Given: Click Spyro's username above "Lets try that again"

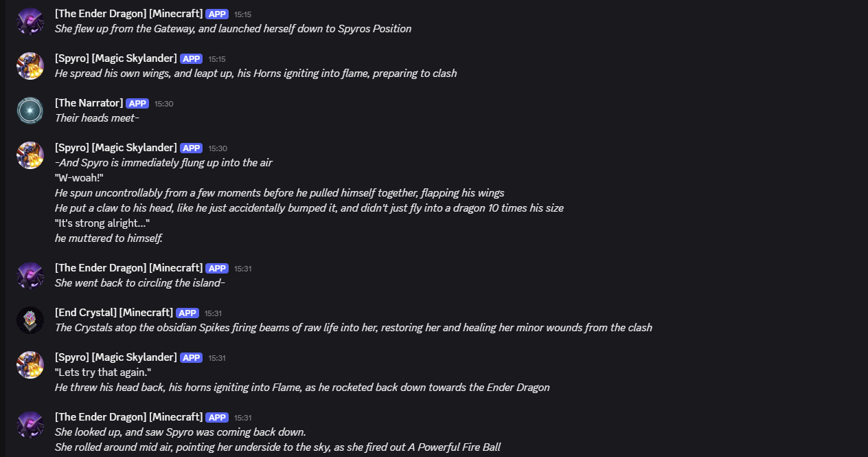Looking at the screenshot, I should [115, 357].
